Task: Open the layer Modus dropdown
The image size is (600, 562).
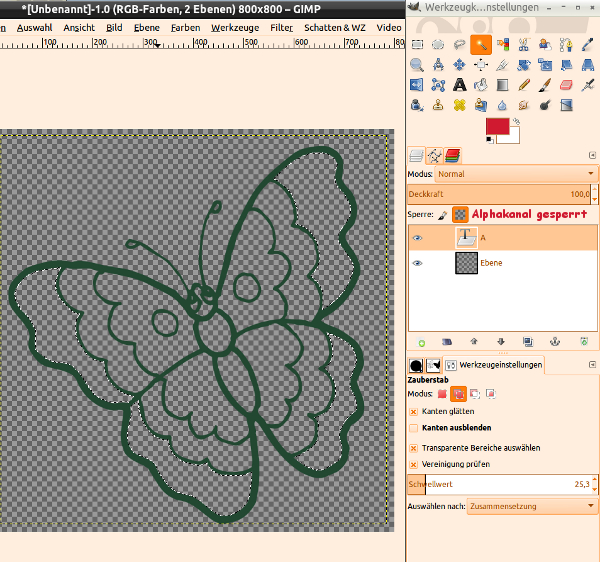Action: point(502,174)
